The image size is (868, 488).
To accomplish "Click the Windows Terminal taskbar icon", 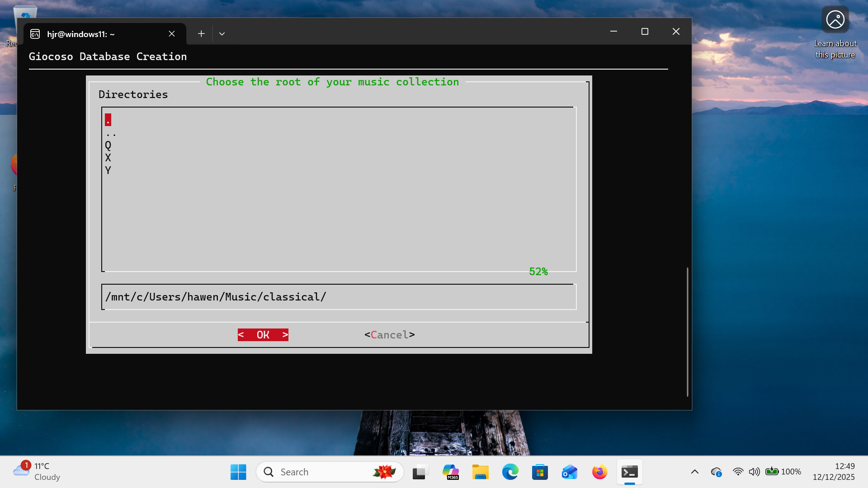I will (x=630, y=471).
